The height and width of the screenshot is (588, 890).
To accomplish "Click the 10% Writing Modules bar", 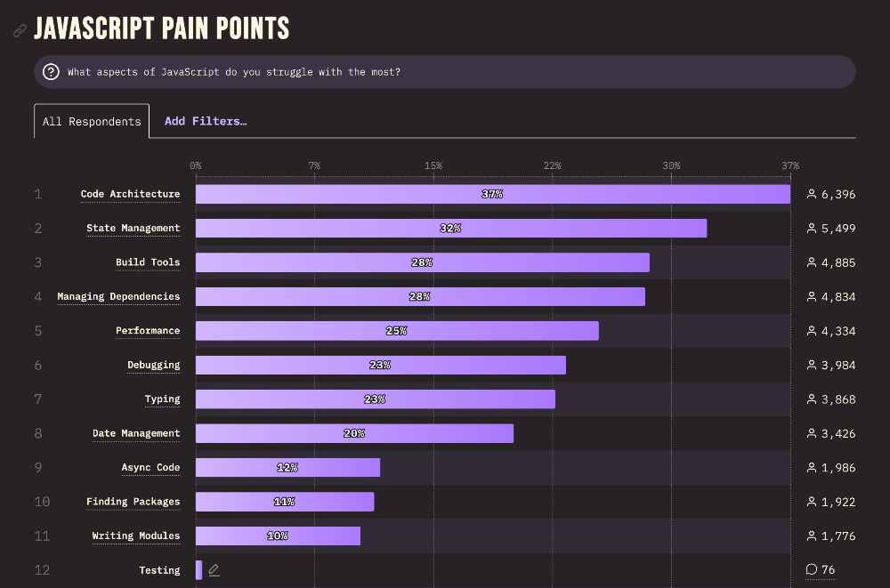I will (x=278, y=536).
